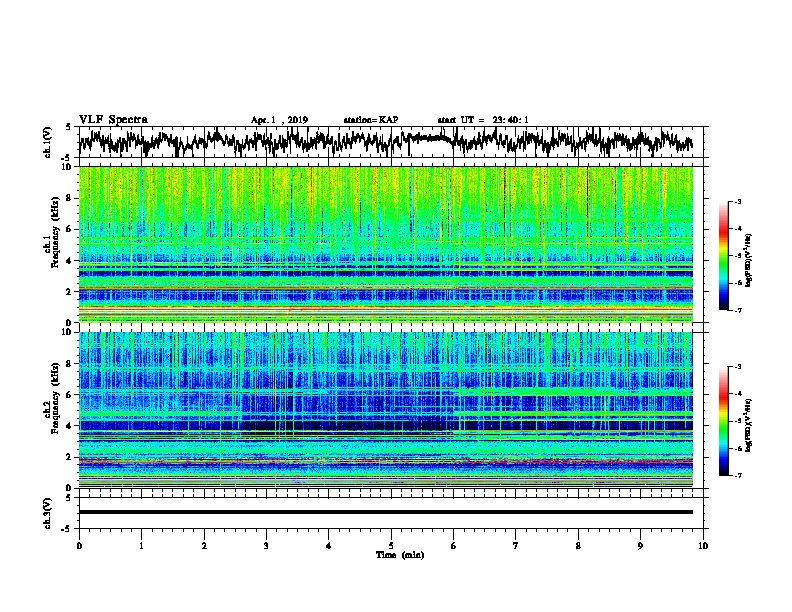This screenshot has height=612, width=792.
Task: Click the red line near 1 kHz in ch.1
Action: pos(385,308)
